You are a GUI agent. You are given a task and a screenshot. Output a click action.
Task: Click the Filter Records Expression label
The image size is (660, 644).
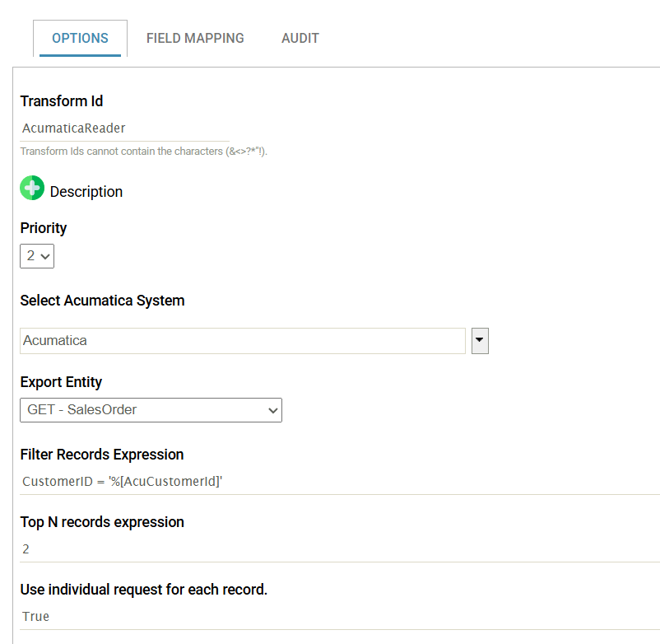(102, 455)
